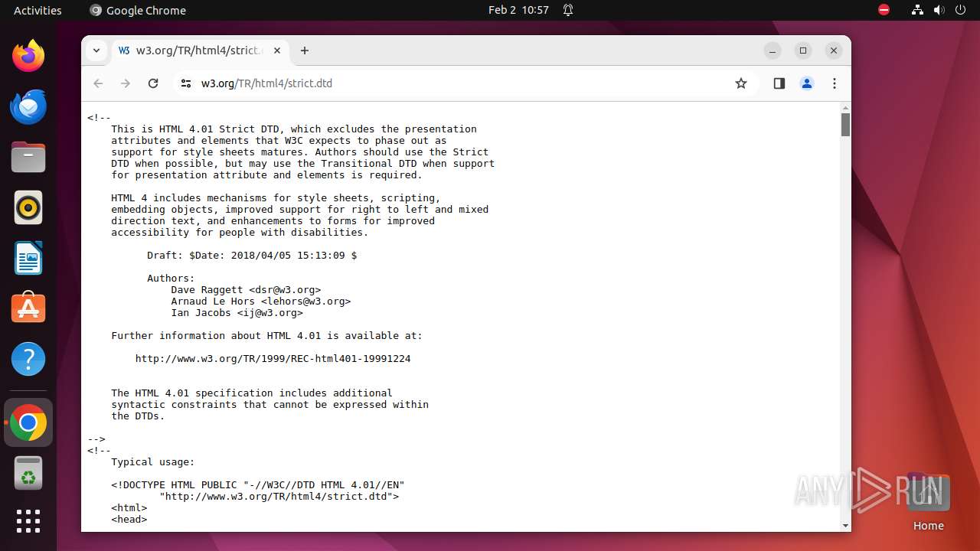Image resolution: width=980 pixels, height=551 pixels.
Task: Open the Help icon in dock
Action: click(x=28, y=359)
